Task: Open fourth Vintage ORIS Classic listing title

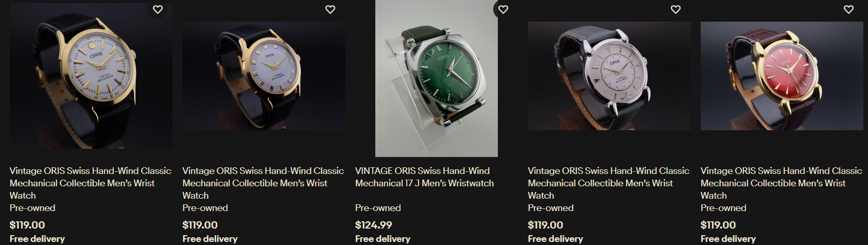Action: (x=609, y=183)
